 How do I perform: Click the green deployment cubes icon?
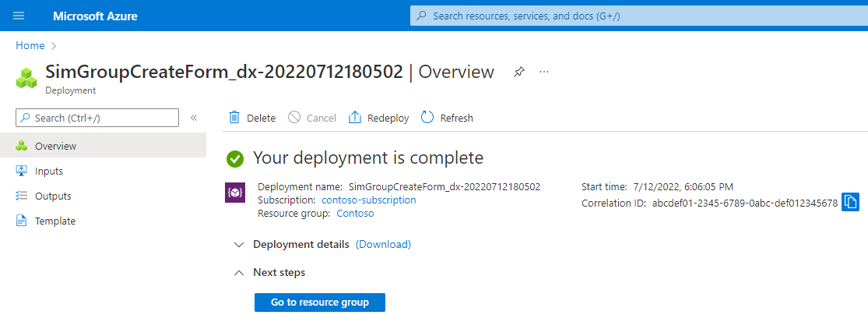pyautogui.click(x=26, y=78)
